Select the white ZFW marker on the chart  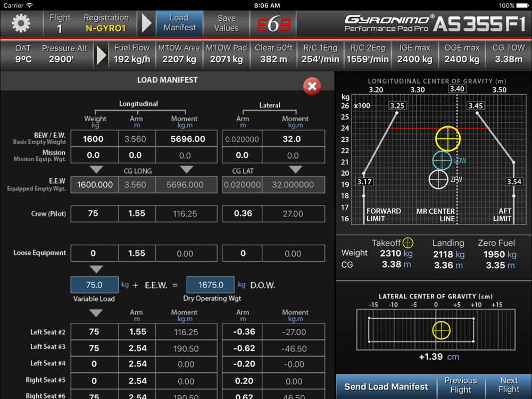pos(438,179)
